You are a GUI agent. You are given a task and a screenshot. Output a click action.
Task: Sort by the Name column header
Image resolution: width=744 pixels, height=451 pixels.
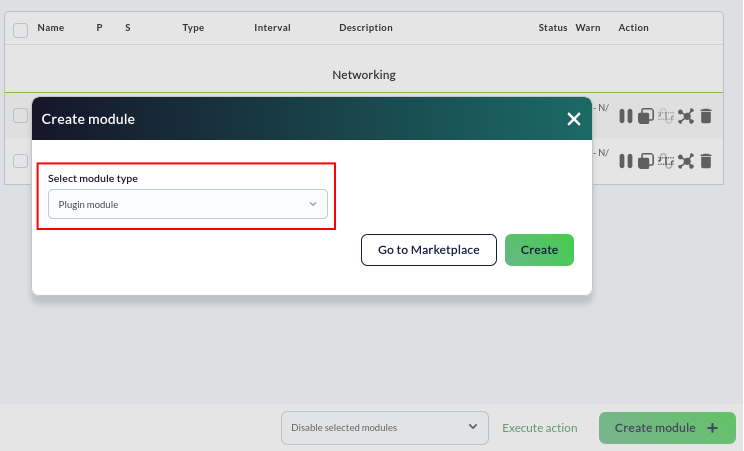[51, 28]
